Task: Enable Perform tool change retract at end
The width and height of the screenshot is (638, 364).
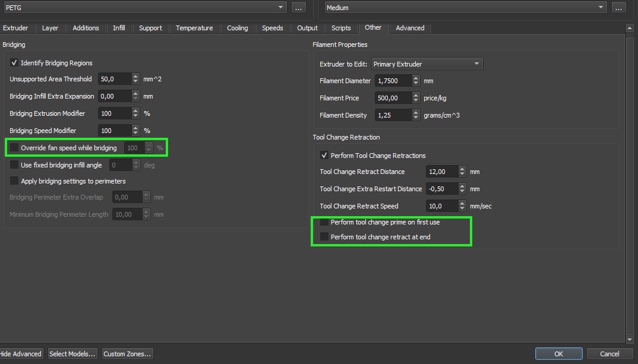Action: click(x=324, y=237)
